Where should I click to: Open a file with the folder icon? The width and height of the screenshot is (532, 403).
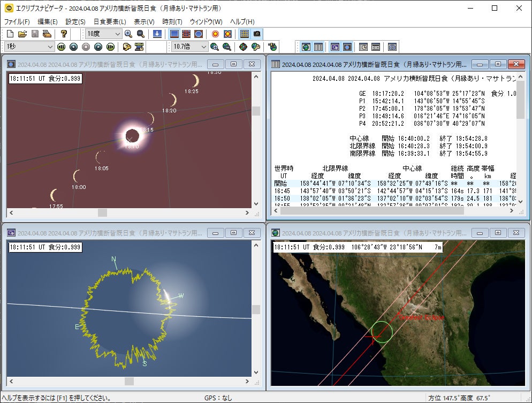click(22, 34)
